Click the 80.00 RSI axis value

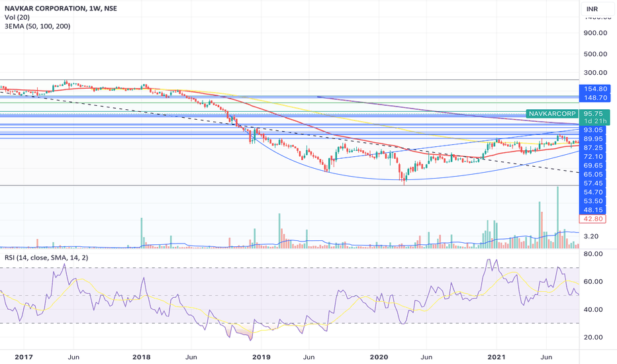click(593, 254)
